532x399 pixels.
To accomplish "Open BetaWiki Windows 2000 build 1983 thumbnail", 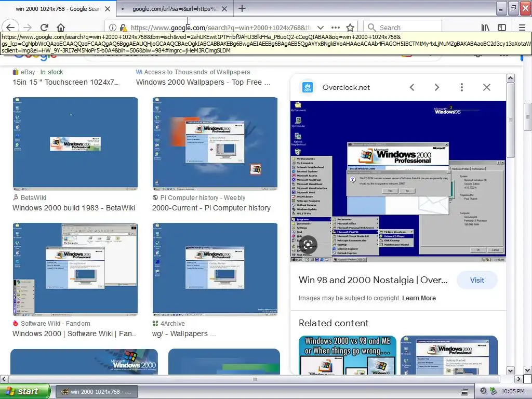I will tap(75, 144).
